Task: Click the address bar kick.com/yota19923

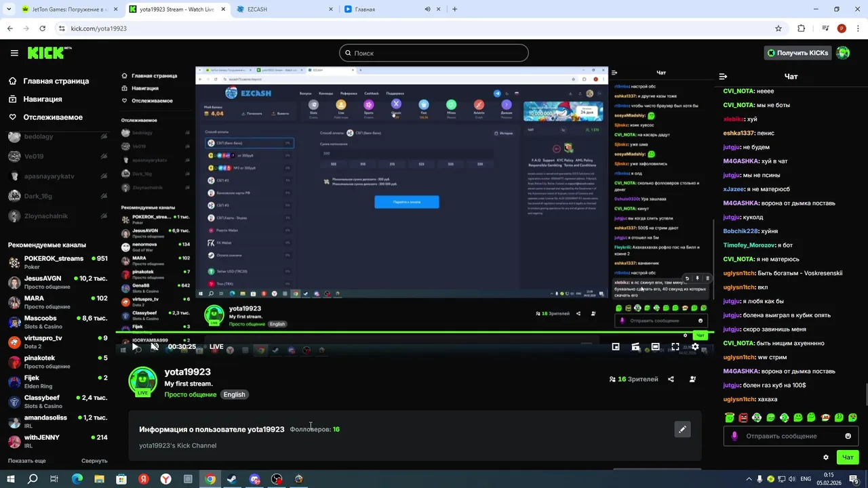Action: click(99, 28)
